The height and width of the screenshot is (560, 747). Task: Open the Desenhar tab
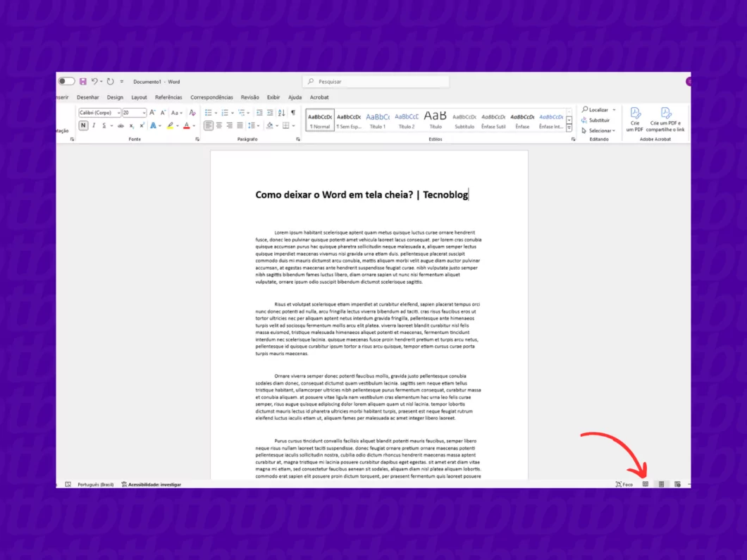click(x=87, y=97)
